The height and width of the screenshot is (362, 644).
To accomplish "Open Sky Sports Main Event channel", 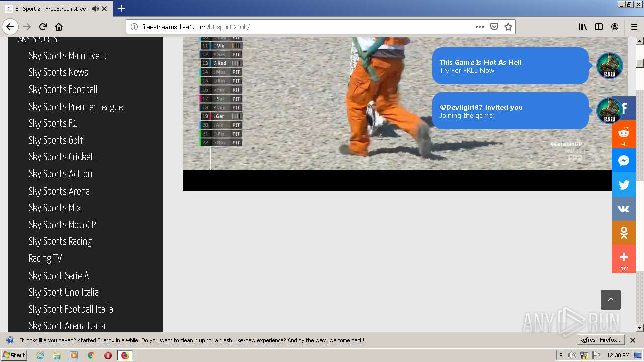I will tap(67, 56).
